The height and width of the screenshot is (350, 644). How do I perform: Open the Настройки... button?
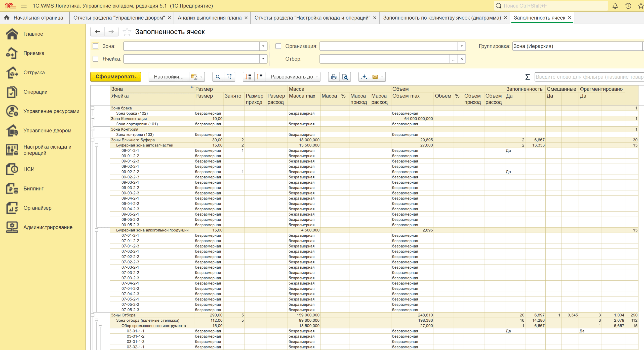tap(169, 77)
